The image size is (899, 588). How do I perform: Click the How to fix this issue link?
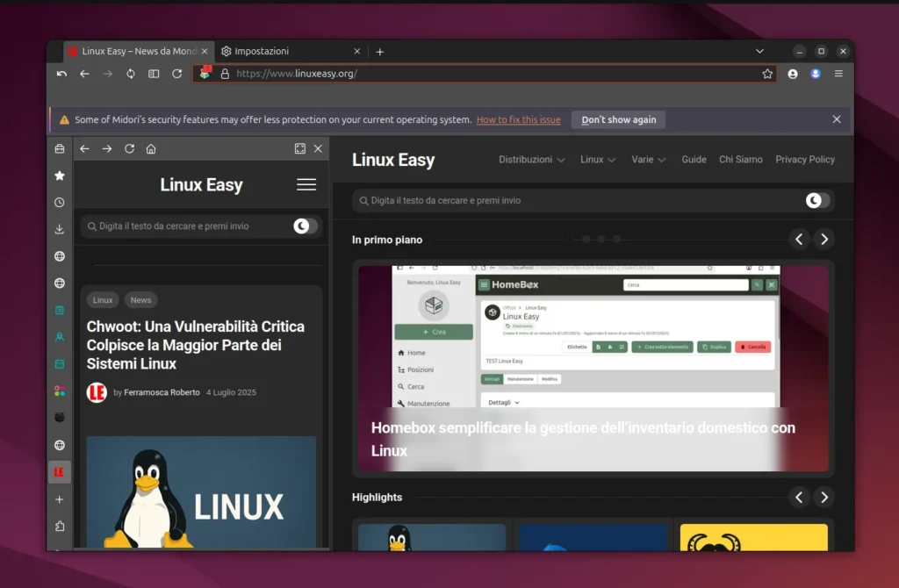[518, 119]
